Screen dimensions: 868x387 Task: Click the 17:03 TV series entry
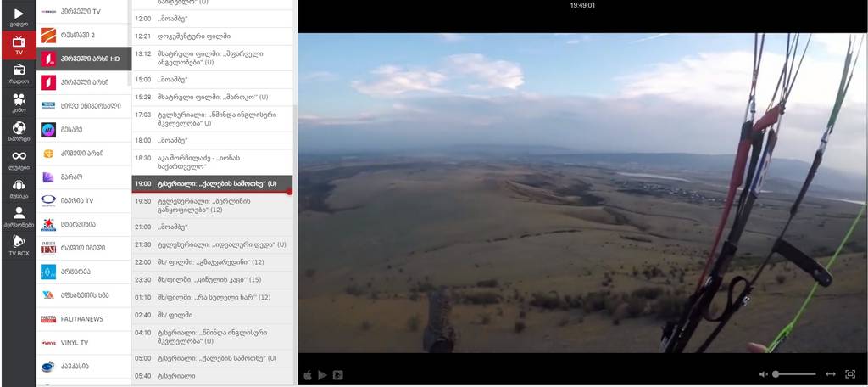(x=213, y=119)
